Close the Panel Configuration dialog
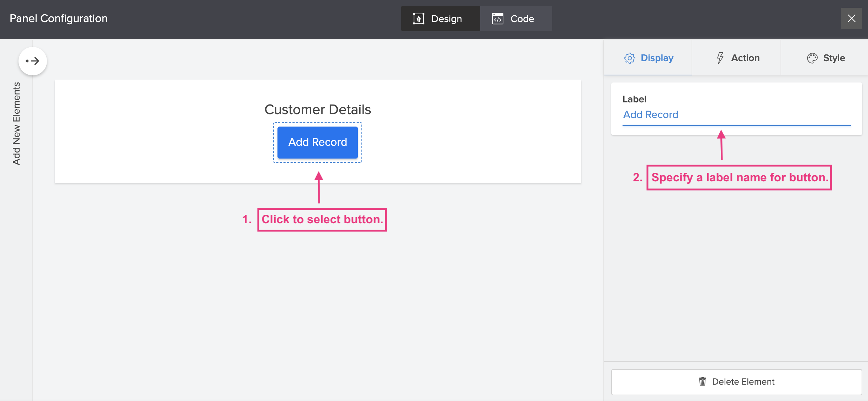The image size is (868, 401). coord(851,18)
